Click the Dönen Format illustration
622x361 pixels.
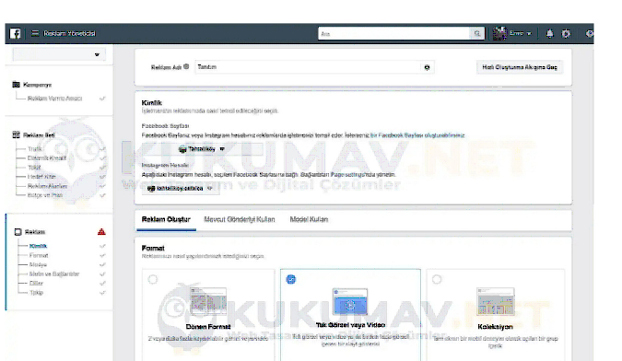pos(208,301)
